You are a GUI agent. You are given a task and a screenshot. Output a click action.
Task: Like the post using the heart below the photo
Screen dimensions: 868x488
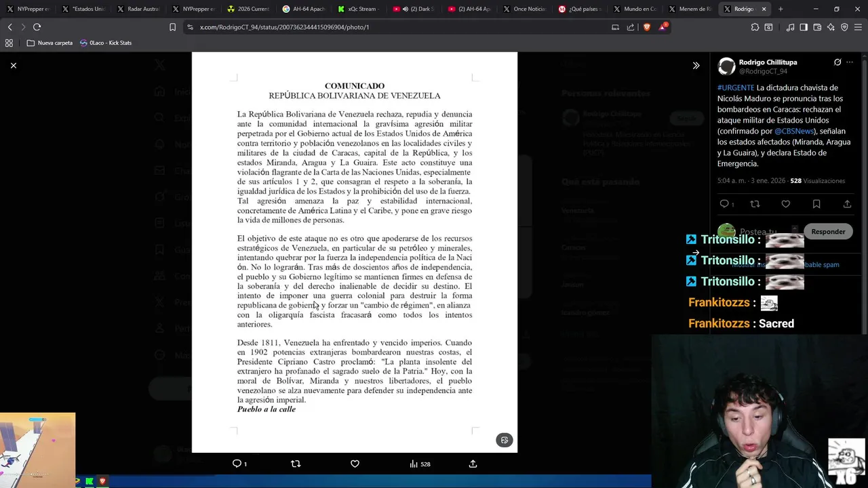(x=355, y=464)
